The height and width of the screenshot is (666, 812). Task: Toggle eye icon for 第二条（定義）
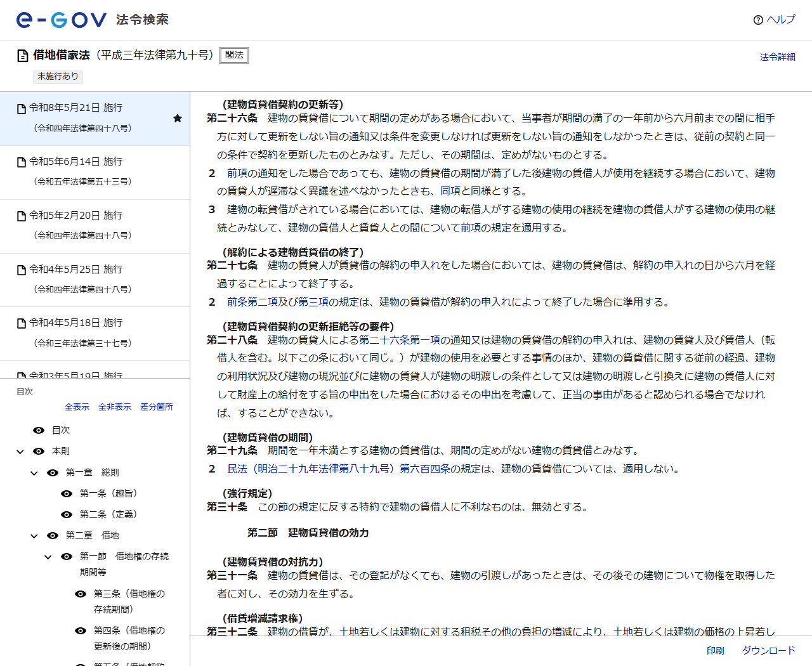(x=67, y=514)
